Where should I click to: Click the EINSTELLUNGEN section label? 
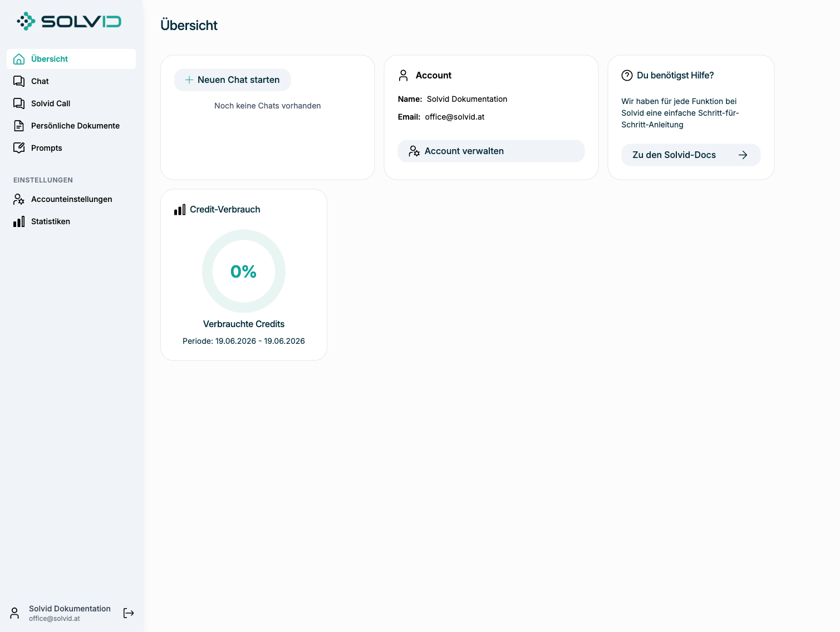tap(43, 180)
